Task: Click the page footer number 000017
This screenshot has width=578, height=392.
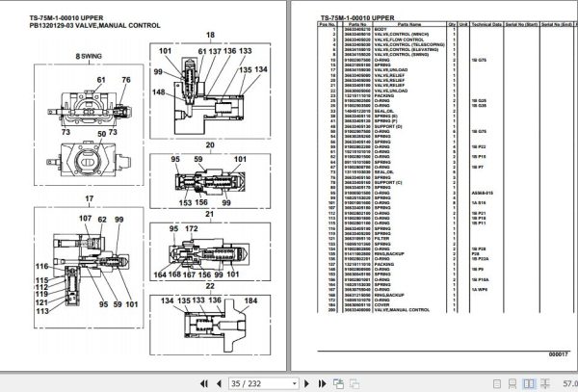Action: [x=558, y=354]
